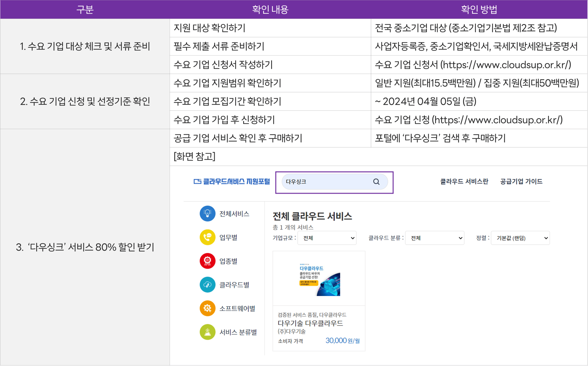
Task: Click the 확인 내용 column header
Action: click(x=270, y=9)
